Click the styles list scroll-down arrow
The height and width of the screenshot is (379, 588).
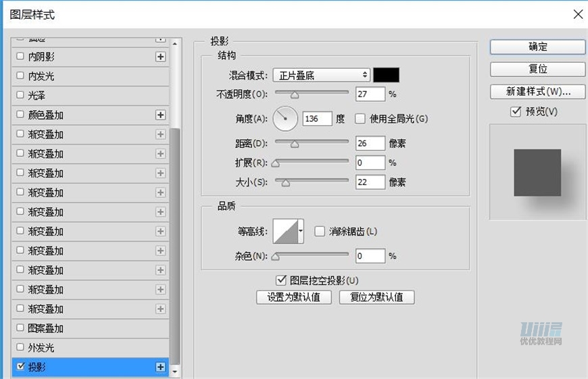pyautogui.click(x=176, y=372)
